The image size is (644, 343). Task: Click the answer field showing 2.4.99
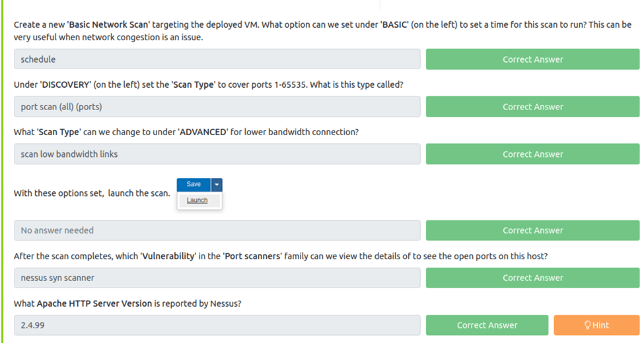(217, 325)
